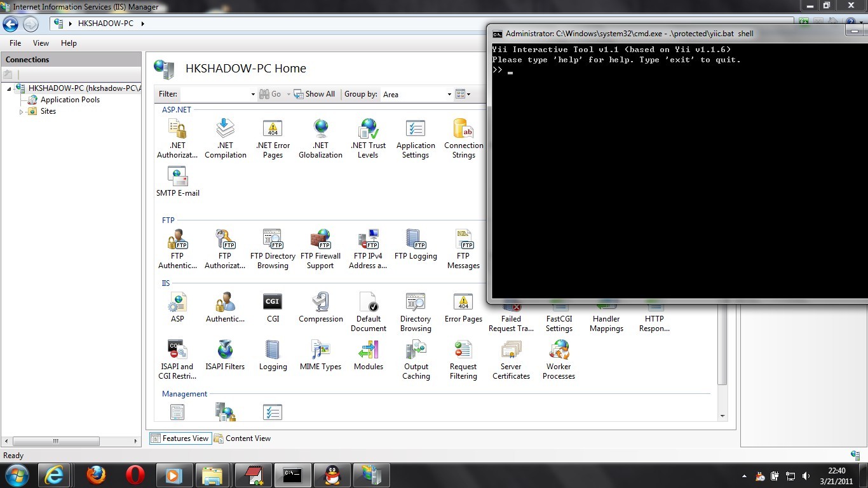Open Firefox from the taskbar
The image size is (868, 488).
(96, 475)
